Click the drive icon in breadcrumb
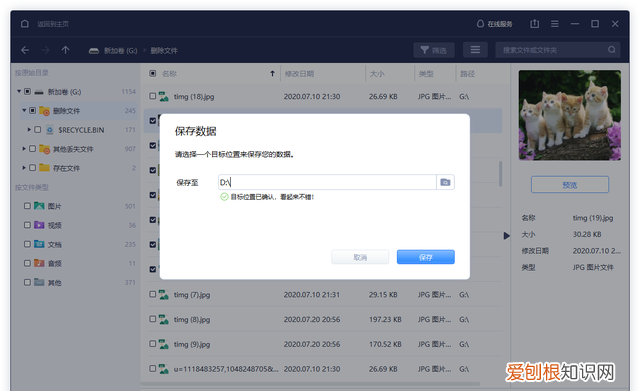The height and width of the screenshot is (391, 640). click(94, 51)
